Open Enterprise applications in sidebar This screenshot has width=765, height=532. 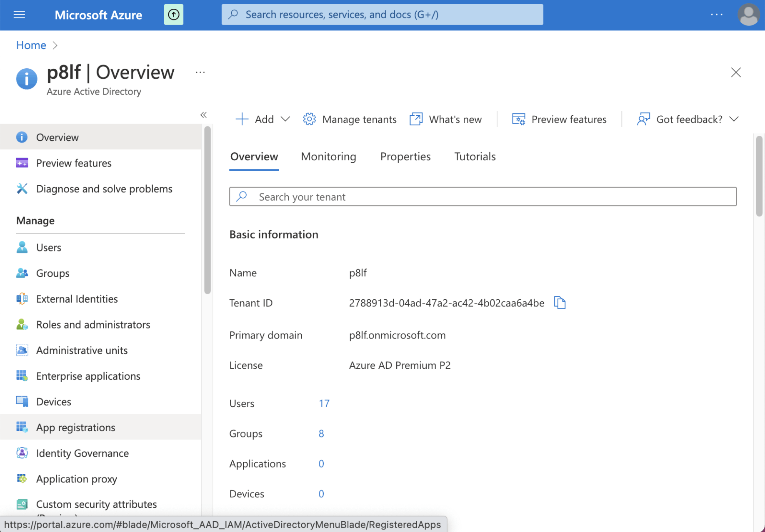tap(88, 376)
